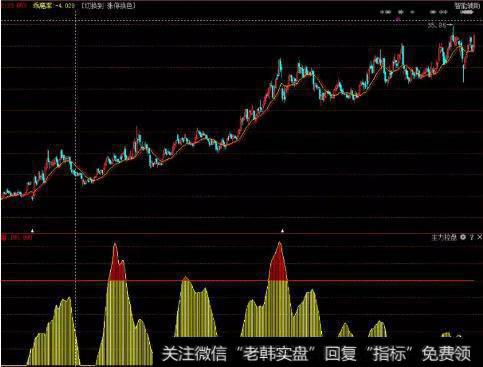The width and height of the screenshot is (483, 367).
Task: Click the bracketed switch link in the header
Action: pyautogui.click(x=108, y=6)
